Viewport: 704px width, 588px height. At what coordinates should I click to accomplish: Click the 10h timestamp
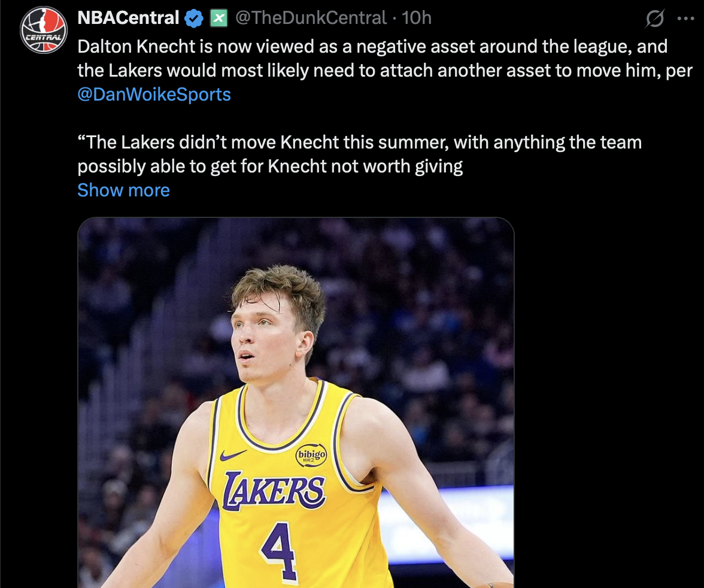point(417,19)
